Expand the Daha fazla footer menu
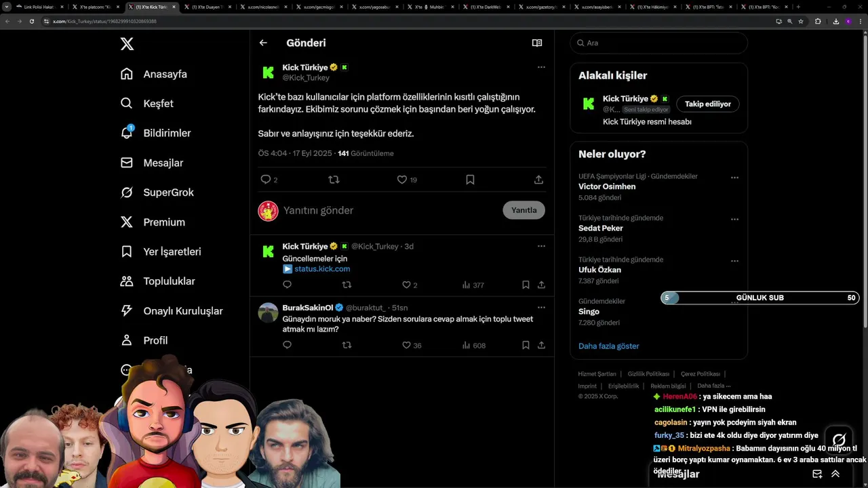 [x=714, y=386]
